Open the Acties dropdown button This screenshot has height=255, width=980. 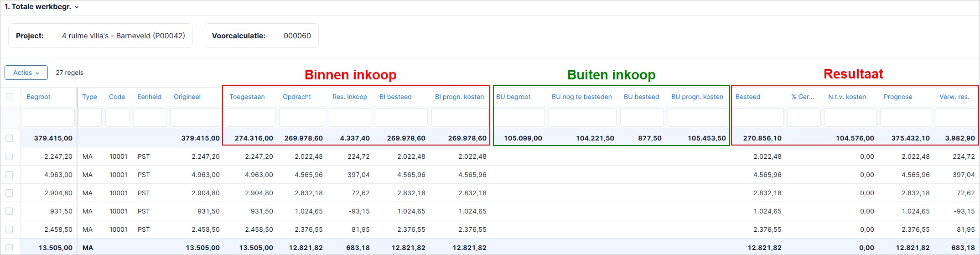pyautogui.click(x=26, y=73)
